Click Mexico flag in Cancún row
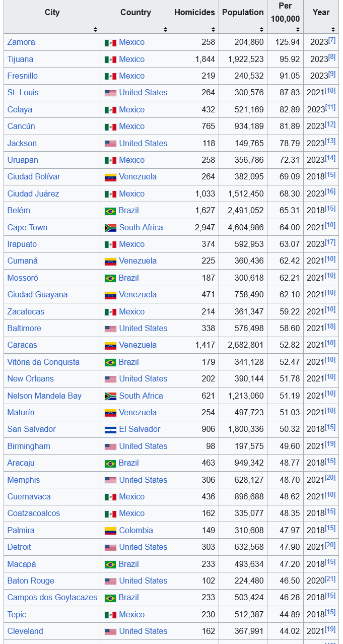This screenshot has height=644, width=343. [x=110, y=127]
